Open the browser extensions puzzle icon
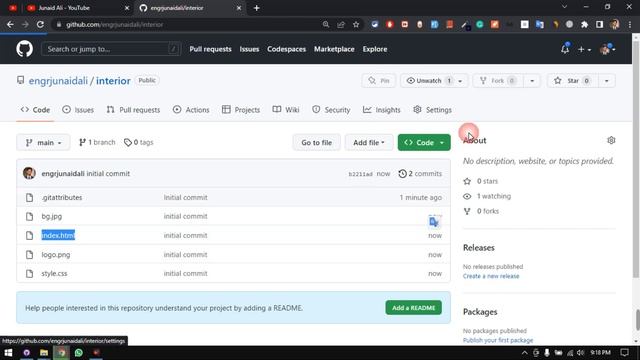The image size is (640, 360). tap(584, 24)
